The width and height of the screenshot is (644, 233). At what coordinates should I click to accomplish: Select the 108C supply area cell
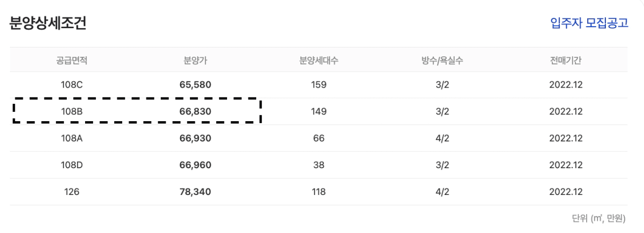72,85
